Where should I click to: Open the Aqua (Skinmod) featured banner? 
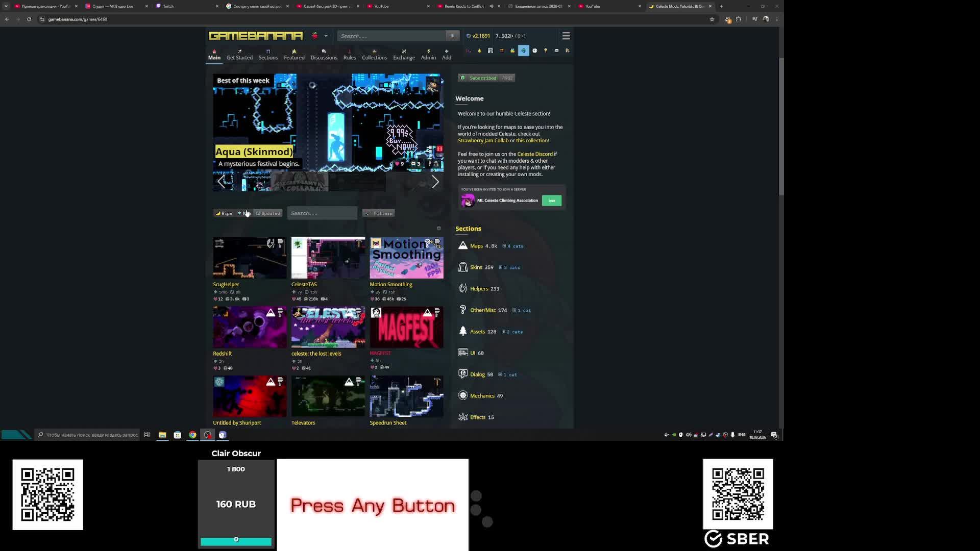(x=328, y=123)
